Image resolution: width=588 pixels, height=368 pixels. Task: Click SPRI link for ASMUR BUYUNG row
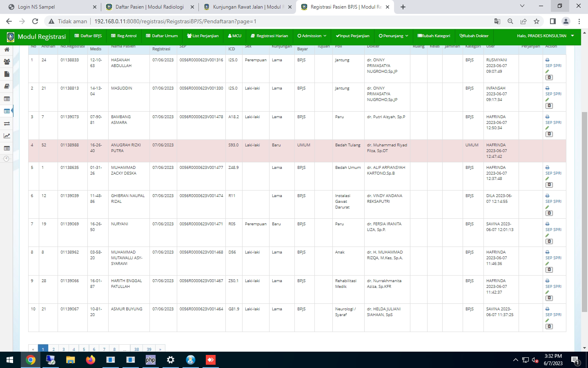point(557,315)
